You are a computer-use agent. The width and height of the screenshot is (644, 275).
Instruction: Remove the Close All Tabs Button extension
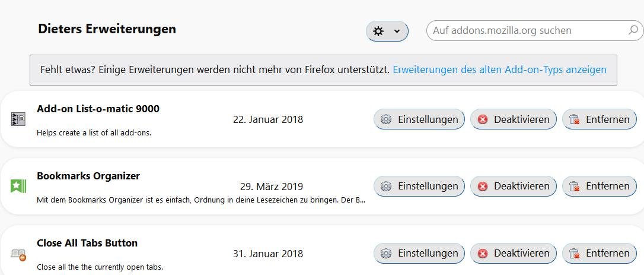pyautogui.click(x=599, y=253)
